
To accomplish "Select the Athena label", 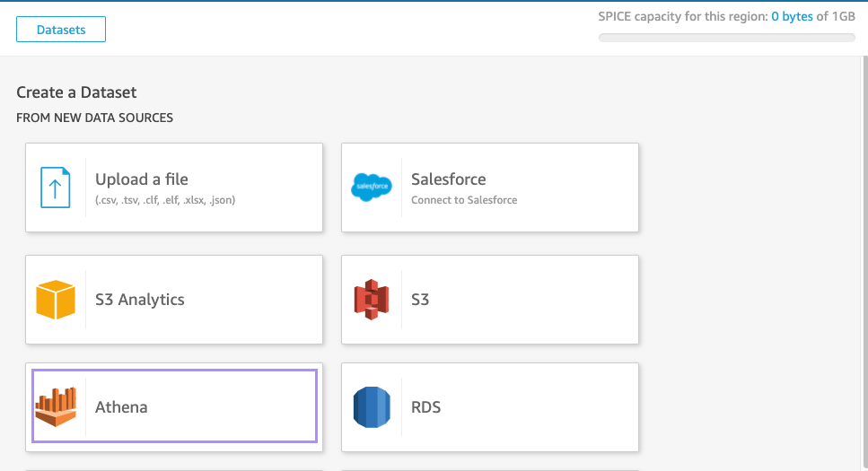I will pyautogui.click(x=121, y=407).
